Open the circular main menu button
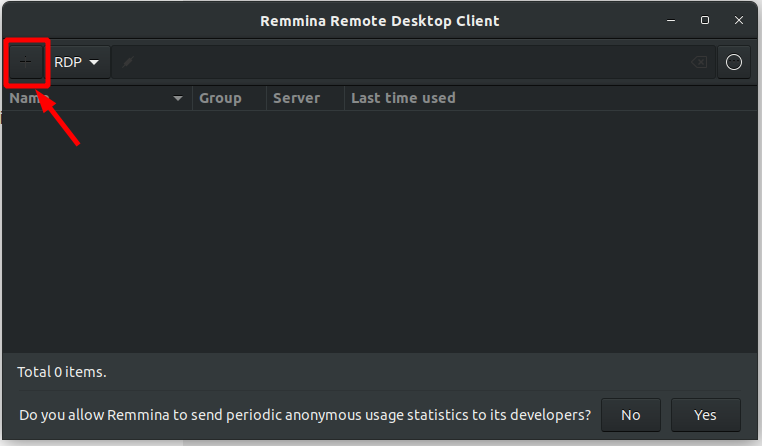The image size is (762, 446). 733,62
